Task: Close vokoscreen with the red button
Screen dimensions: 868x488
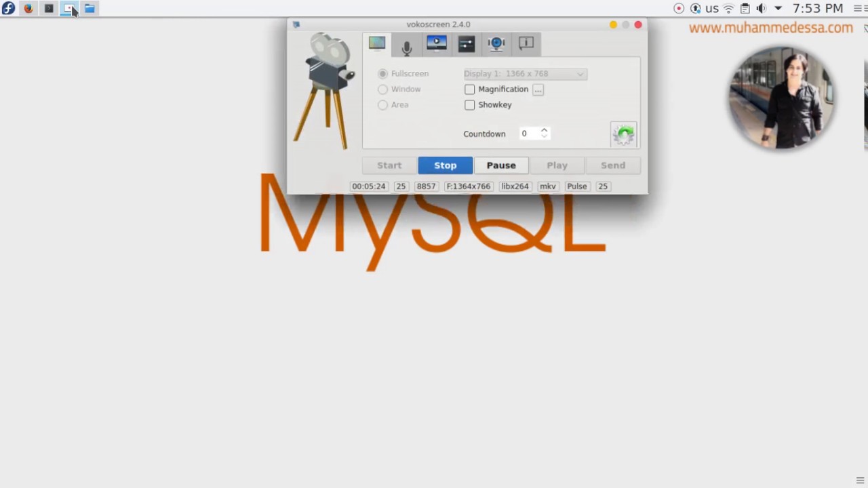Action: click(x=638, y=24)
